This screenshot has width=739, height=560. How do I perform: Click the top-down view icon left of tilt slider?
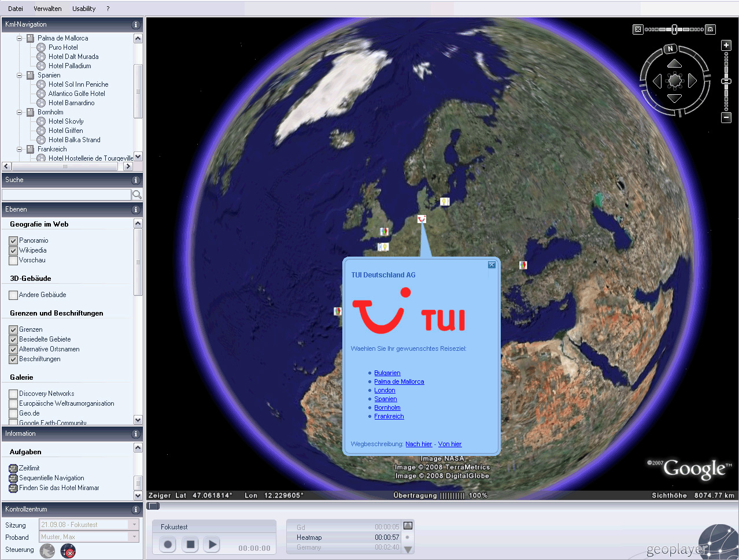(x=638, y=29)
